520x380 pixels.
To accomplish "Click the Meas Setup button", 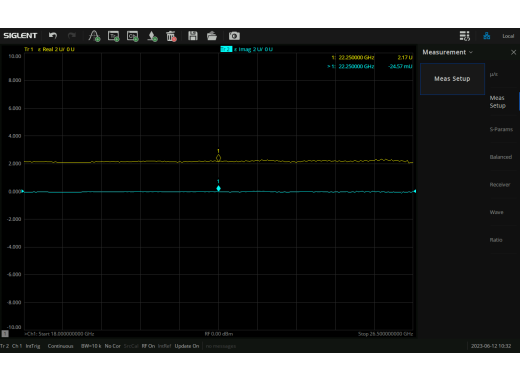I will 452,79.
